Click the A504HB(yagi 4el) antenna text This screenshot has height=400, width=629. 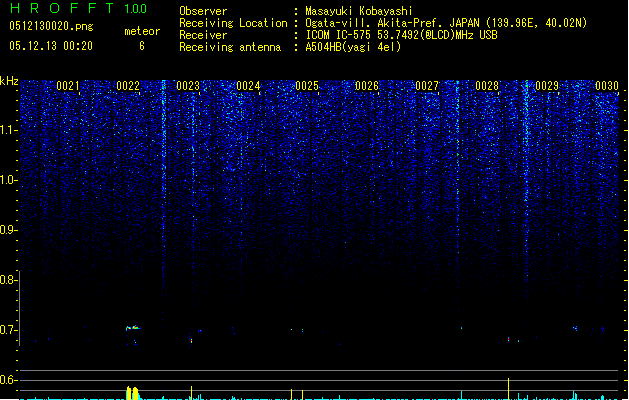353,47
